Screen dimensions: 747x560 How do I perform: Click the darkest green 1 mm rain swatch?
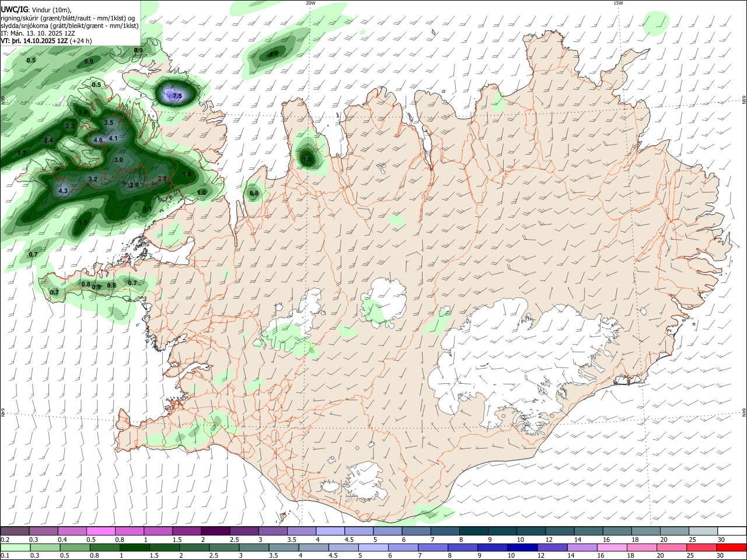pyautogui.click(x=134, y=547)
